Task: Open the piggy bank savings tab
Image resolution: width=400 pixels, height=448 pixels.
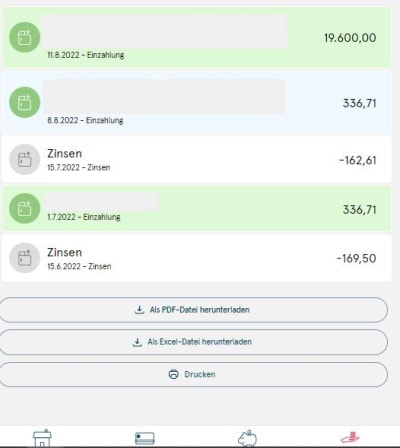Action: click(247, 438)
